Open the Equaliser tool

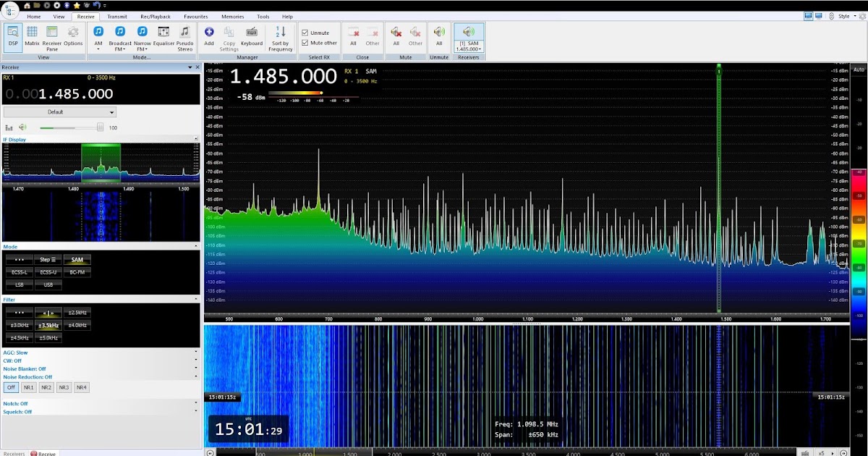[x=163, y=35]
